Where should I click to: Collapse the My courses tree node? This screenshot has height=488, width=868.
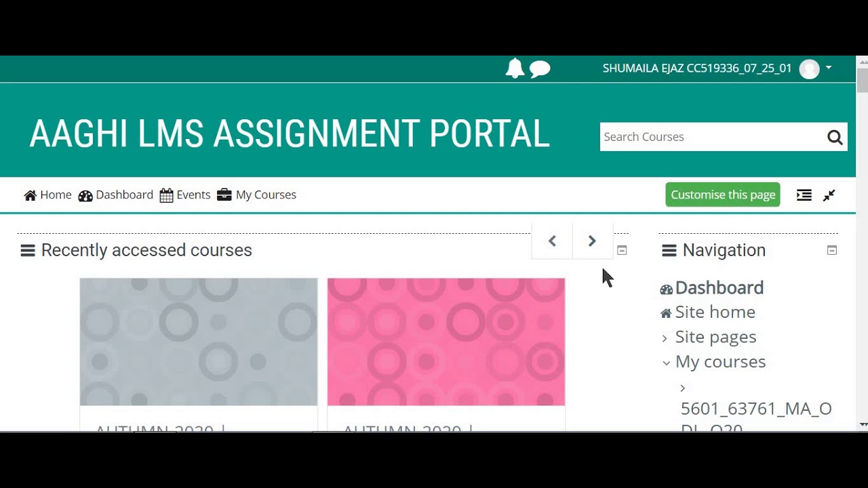point(667,363)
